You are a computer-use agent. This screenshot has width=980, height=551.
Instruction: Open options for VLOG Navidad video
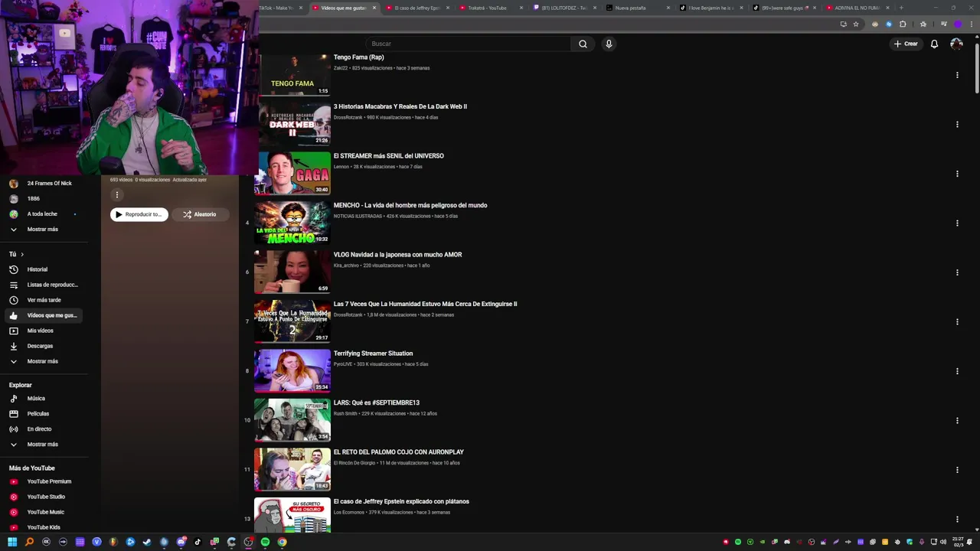click(957, 272)
